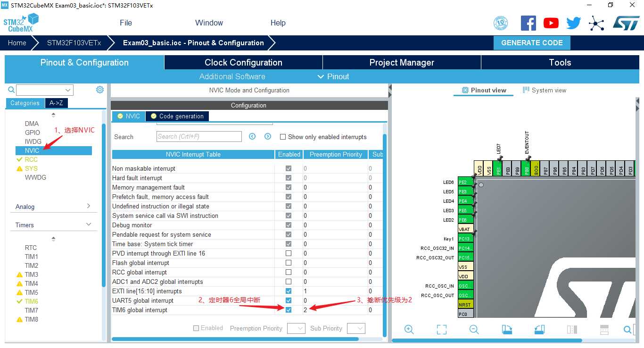Screen dimensions: 644x348
Task: Collapse the panel with the upper splitter arrow
Action: [390, 88]
